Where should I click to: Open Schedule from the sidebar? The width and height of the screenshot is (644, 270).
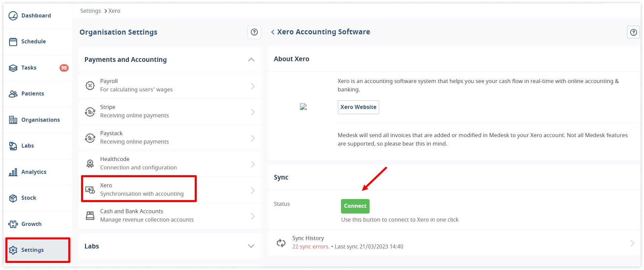point(38,42)
